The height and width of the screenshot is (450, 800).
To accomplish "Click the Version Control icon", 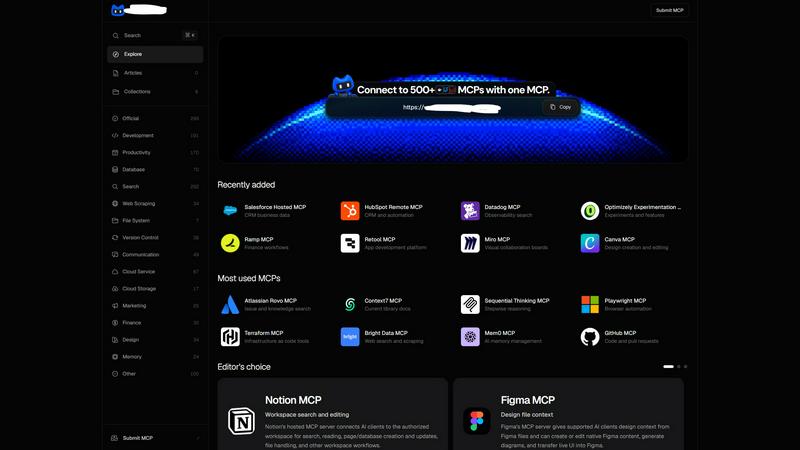I will [115, 238].
